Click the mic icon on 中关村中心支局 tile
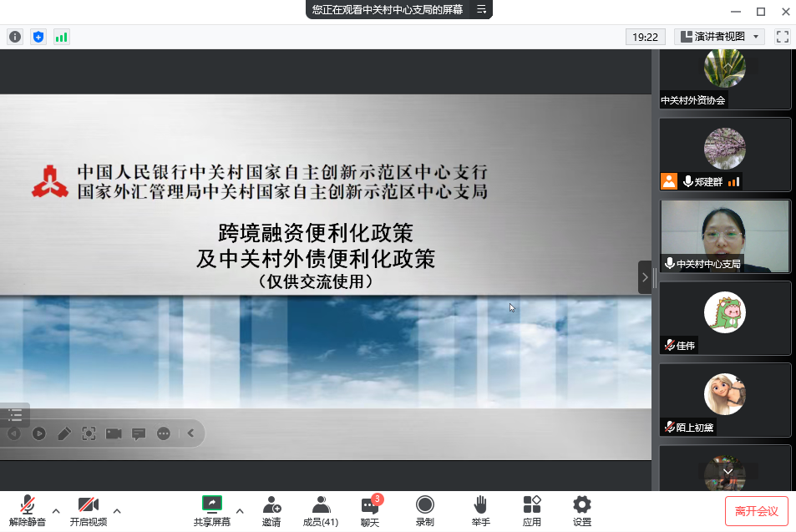This screenshot has height=532, width=796. 670,263
